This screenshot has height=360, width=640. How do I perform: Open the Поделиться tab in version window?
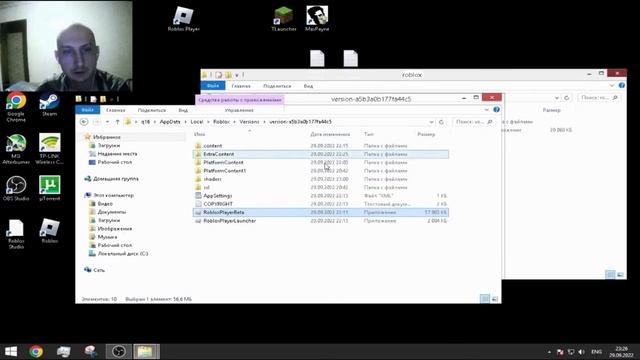tap(152, 110)
